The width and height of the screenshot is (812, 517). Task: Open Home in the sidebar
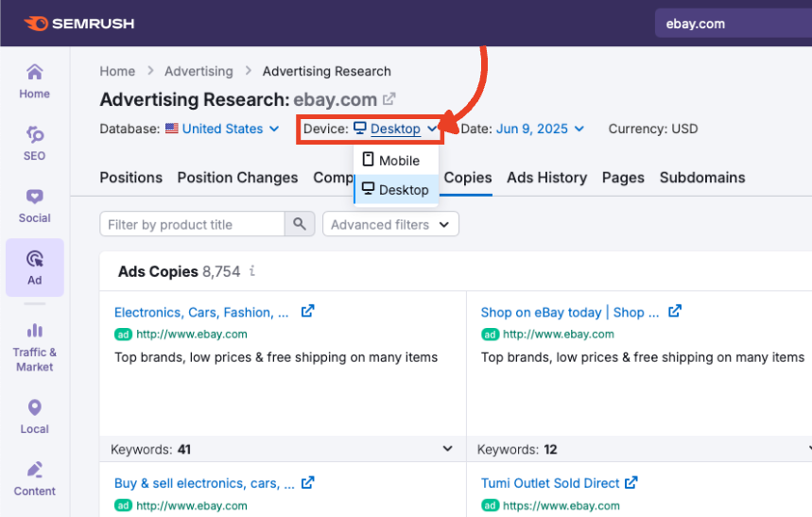(x=35, y=81)
